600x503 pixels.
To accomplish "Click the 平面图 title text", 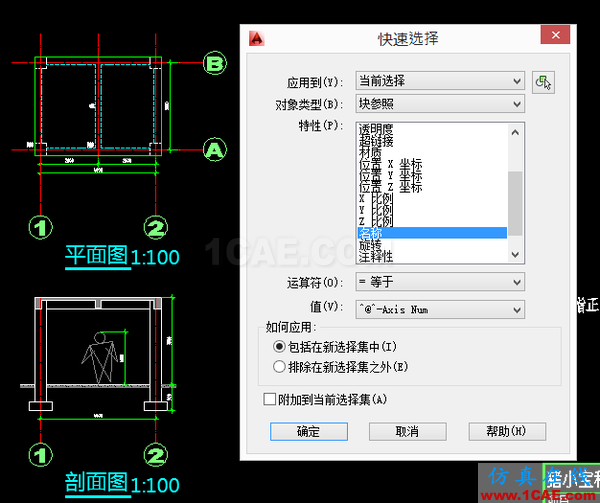I will 96,255.
